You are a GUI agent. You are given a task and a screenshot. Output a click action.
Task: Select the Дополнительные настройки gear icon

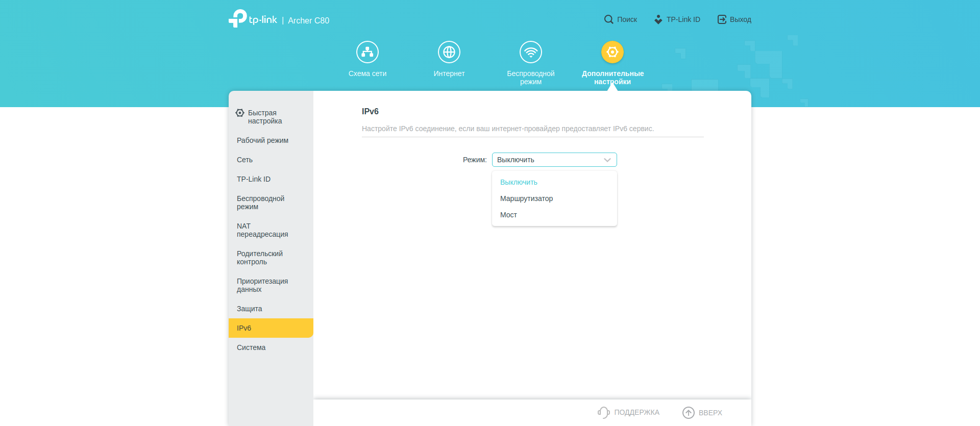(612, 52)
